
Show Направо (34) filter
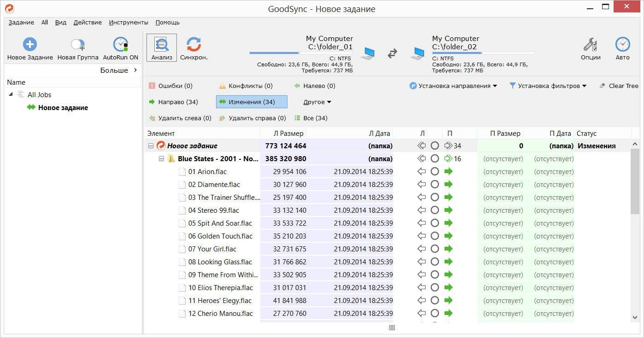coord(173,102)
